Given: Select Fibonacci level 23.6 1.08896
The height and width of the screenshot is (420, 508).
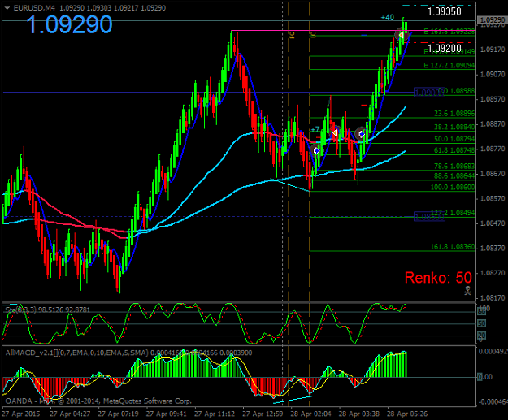Looking at the screenshot, I should coord(454,114).
